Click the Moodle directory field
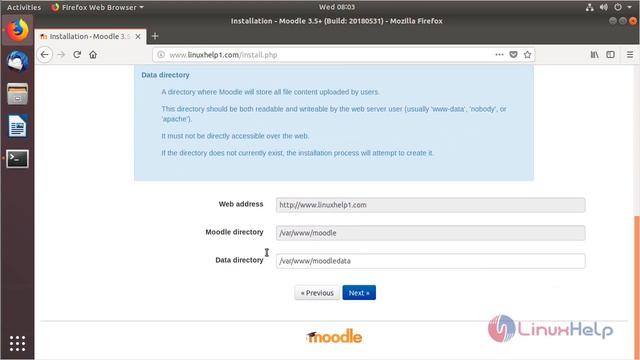The height and width of the screenshot is (360, 640). [x=430, y=233]
